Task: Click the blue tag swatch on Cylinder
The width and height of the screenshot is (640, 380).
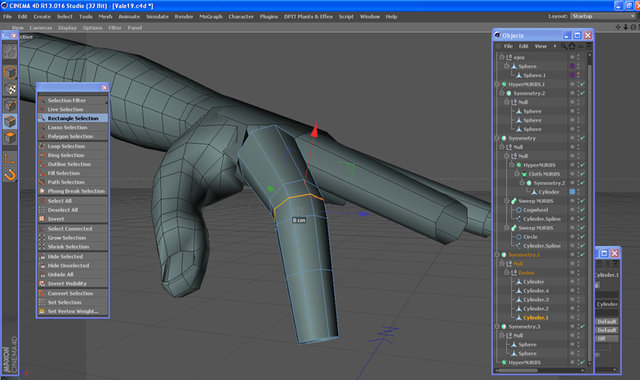Action: [x=572, y=192]
